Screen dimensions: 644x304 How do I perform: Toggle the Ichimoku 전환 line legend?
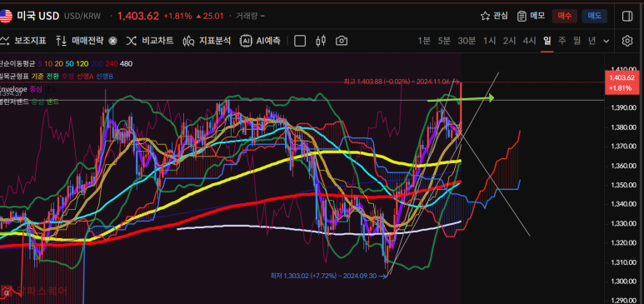[52, 77]
